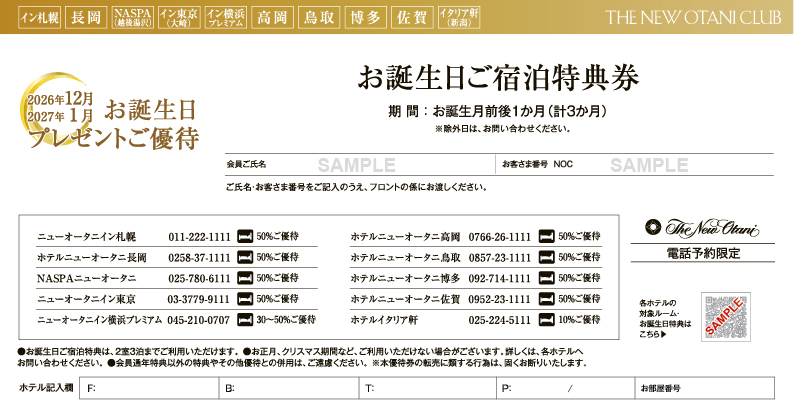794x410 pixels.
Task: Click the bed icon for ホテルニューオータニ高岡
Action: click(x=547, y=236)
